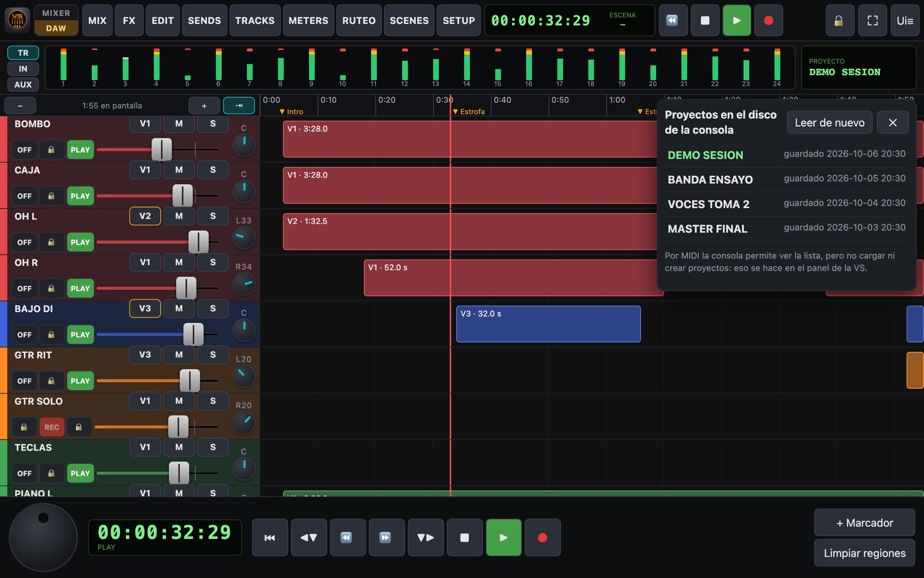
Task: Toggle PLAY on the TECLAS track
Action: [80, 473]
